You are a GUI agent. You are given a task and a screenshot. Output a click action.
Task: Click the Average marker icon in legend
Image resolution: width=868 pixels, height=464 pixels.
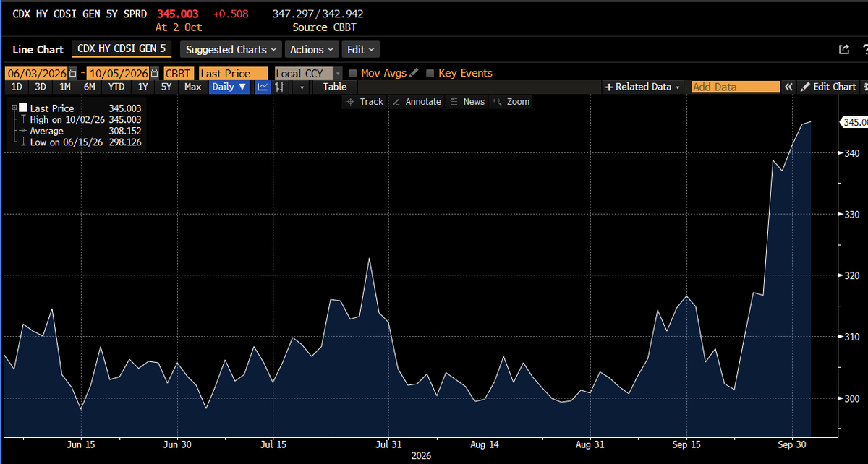click(24, 131)
